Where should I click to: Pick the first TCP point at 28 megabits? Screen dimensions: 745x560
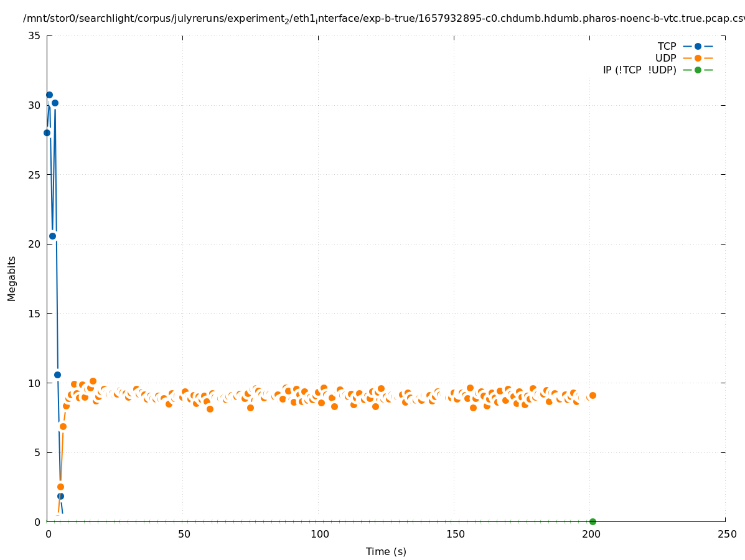47,133
